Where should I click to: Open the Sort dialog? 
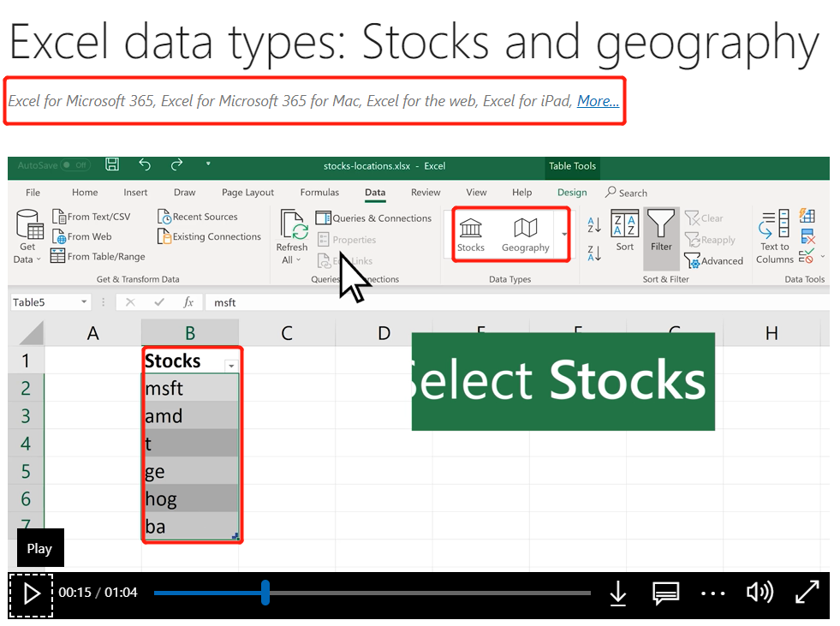click(x=624, y=232)
